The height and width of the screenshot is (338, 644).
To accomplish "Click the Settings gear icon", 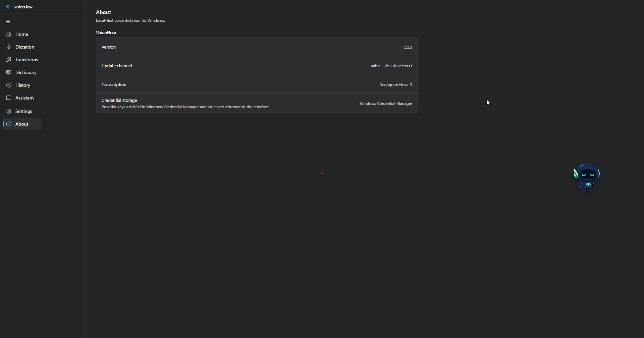I will pos(9,111).
